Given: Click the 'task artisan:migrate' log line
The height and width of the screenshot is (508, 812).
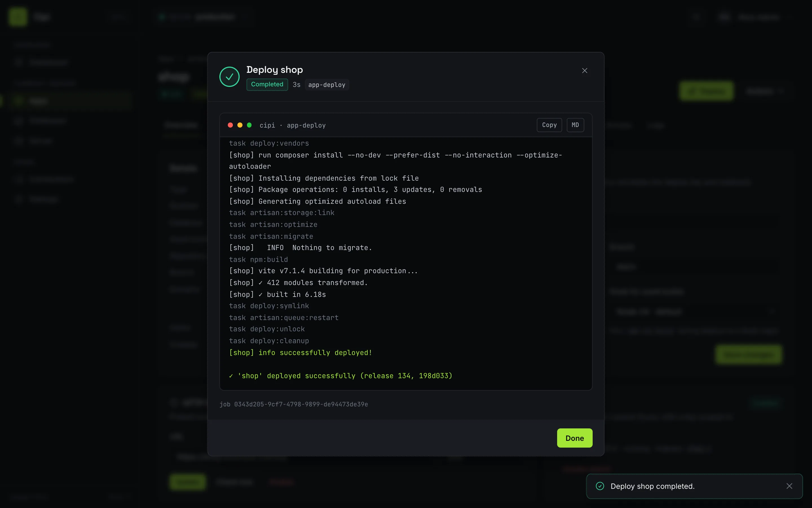Looking at the screenshot, I should [x=271, y=236].
